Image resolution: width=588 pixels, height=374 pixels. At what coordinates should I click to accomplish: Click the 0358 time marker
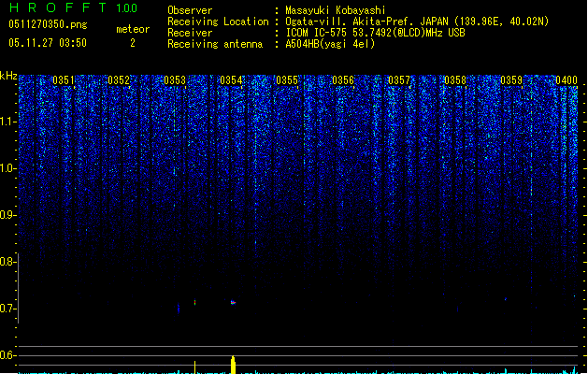455,80
